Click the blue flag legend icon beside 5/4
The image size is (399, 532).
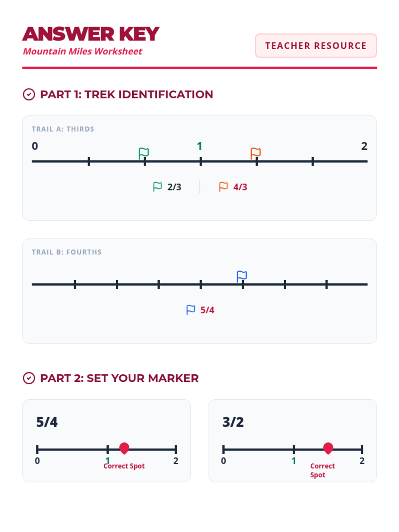191,310
